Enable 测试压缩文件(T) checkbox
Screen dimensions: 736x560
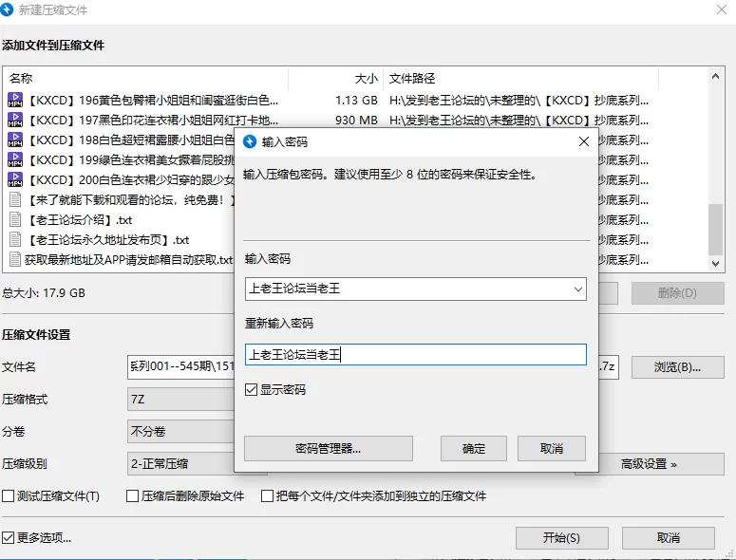tap(8, 495)
